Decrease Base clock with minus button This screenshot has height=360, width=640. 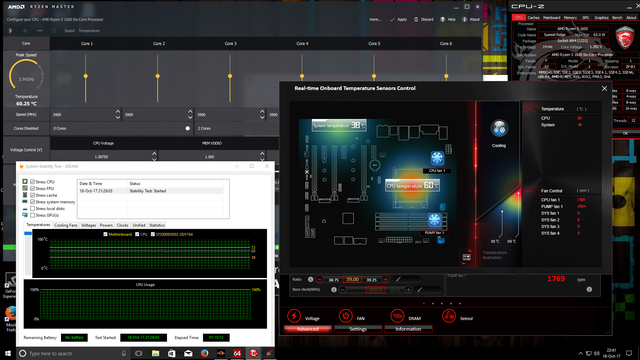coord(342,290)
